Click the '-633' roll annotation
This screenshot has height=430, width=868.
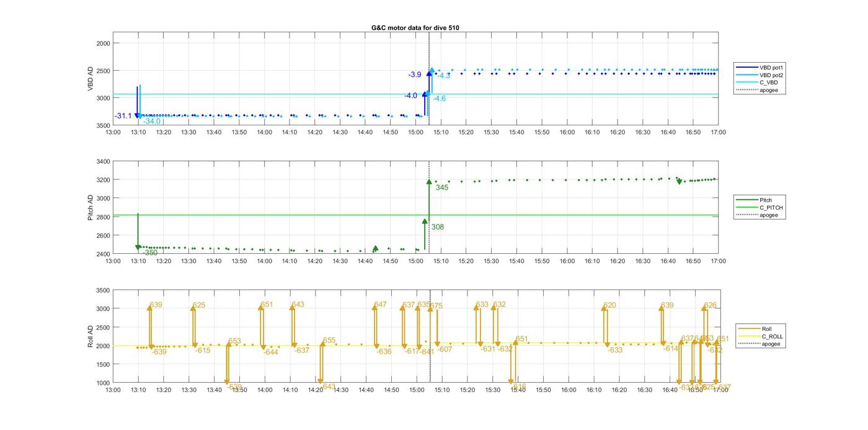click(x=615, y=351)
